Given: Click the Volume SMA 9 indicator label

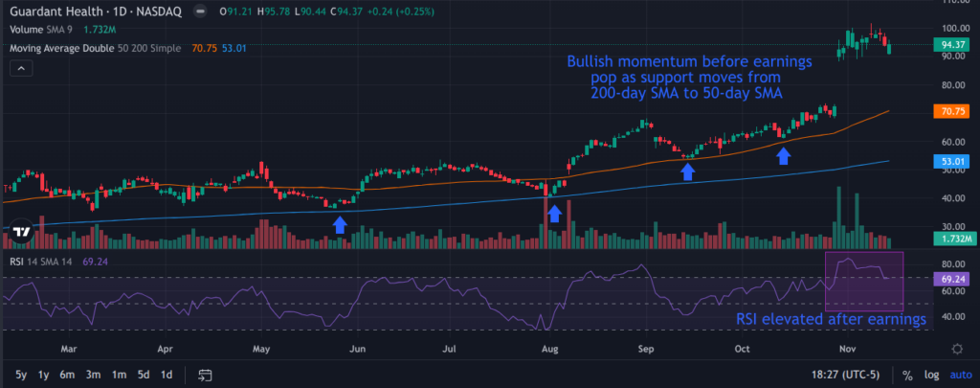Looking at the screenshot, I should pos(45,30).
